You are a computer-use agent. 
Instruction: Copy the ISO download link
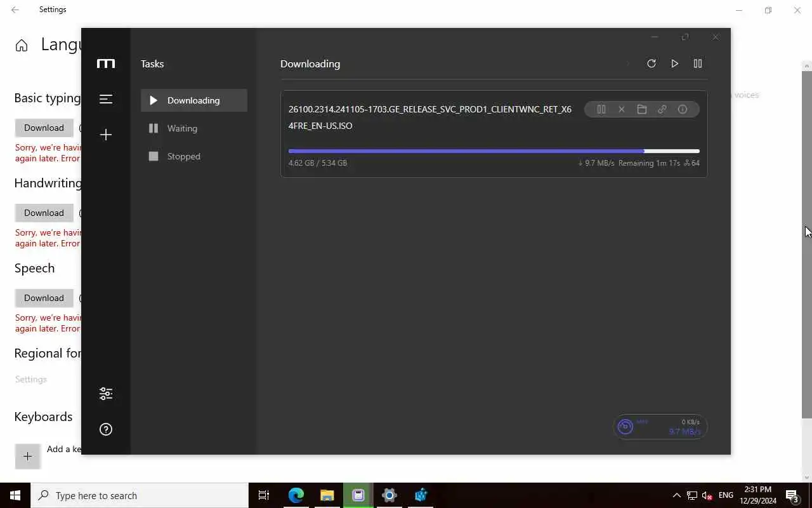pos(662,109)
